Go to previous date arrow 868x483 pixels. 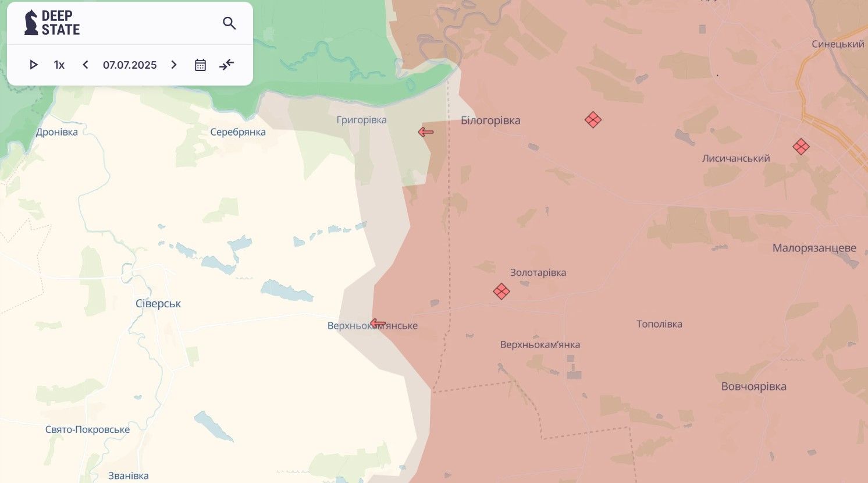86,65
